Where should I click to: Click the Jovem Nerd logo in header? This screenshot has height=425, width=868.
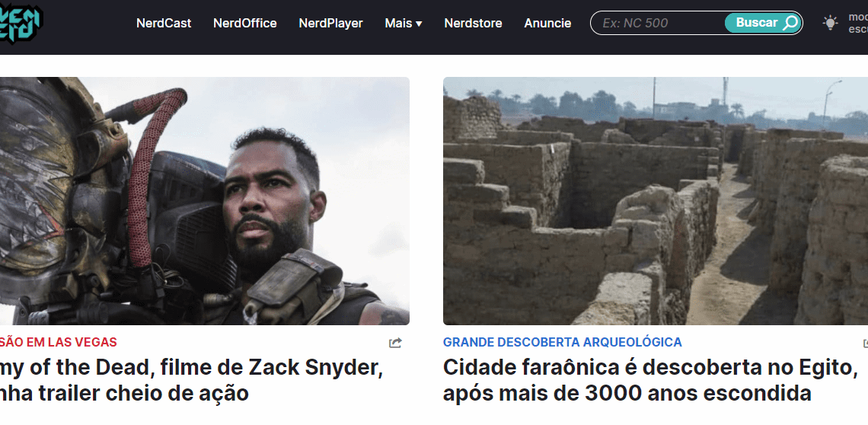tap(20, 22)
